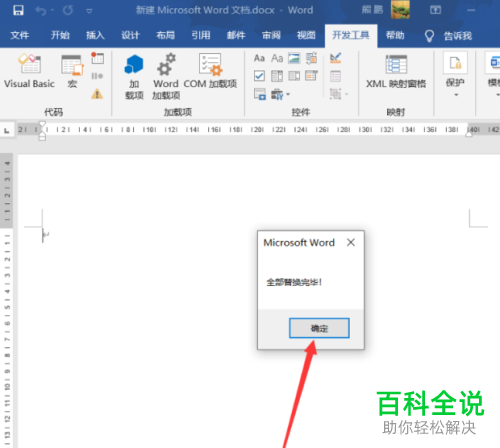Switch to the Design (设计) tab
This screenshot has width=500, height=448.
click(130, 35)
